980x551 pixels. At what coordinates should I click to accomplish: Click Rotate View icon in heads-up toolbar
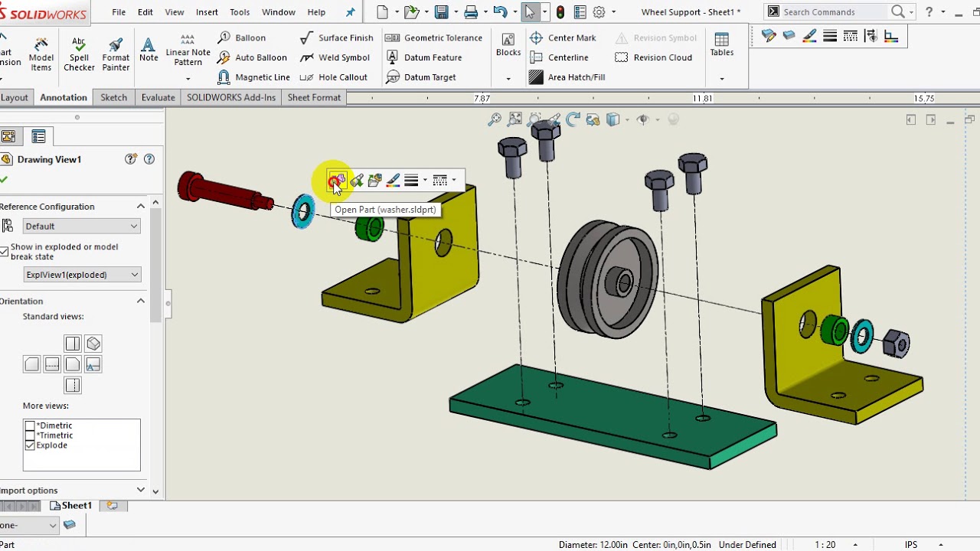(573, 119)
